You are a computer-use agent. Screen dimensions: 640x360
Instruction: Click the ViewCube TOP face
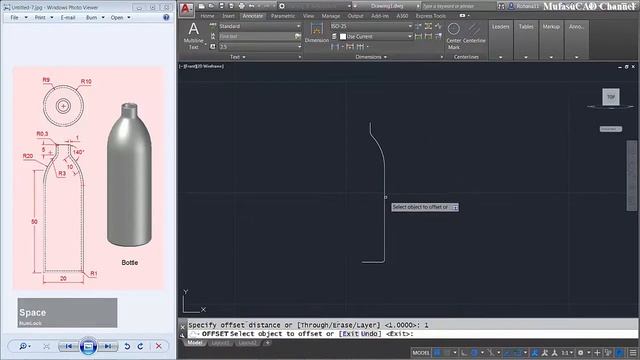point(611,97)
